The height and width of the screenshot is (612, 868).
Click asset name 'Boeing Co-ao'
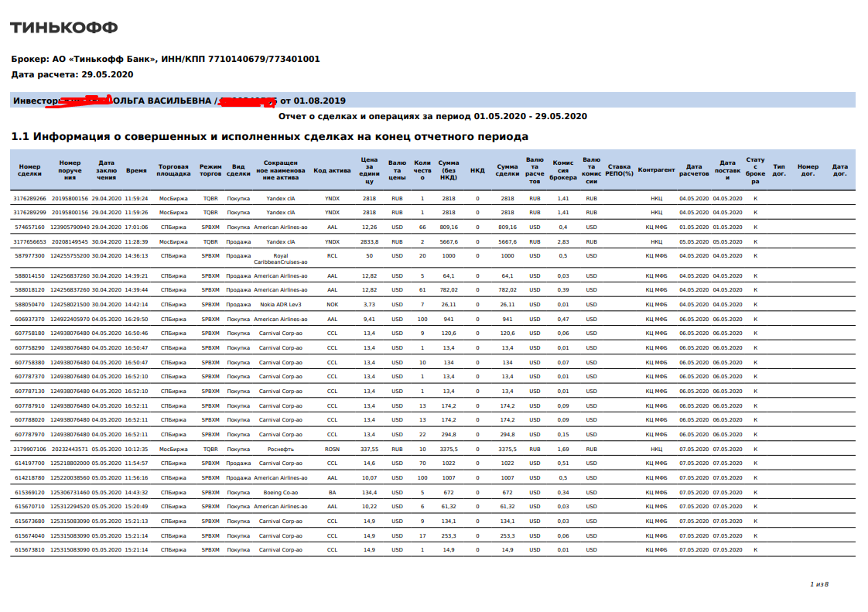281,492
